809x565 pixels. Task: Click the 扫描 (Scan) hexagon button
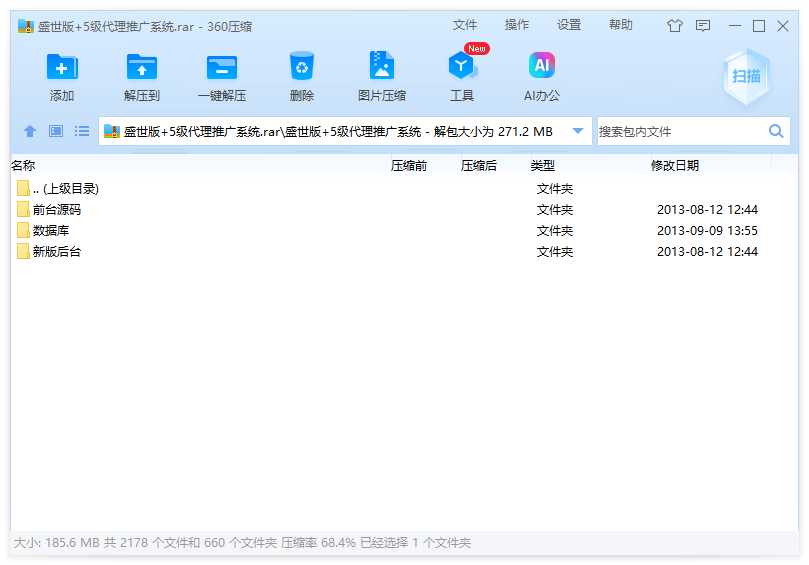(x=746, y=76)
